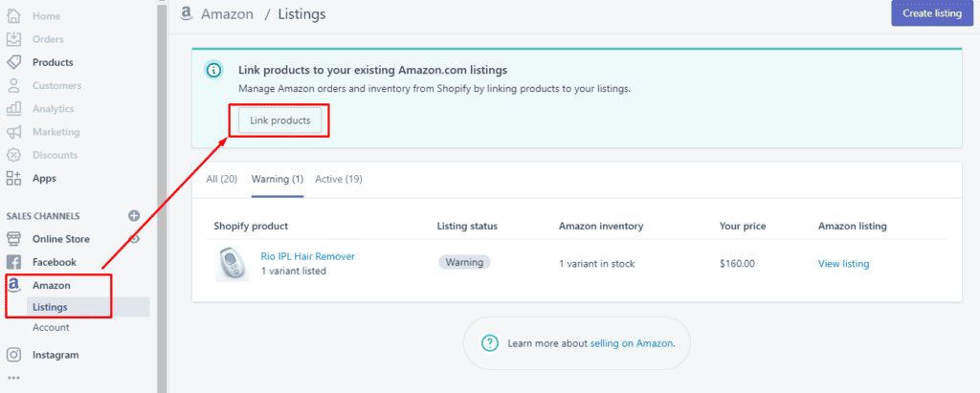This screenshot has width=980, height=393.
Task: Open Discounts via its badge icon
Action: (13, 155)
